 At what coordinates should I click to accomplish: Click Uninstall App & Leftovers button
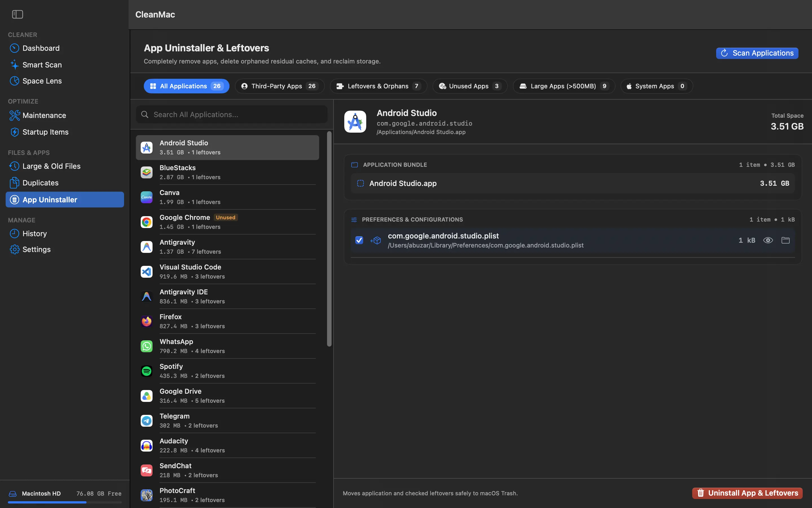747,493
